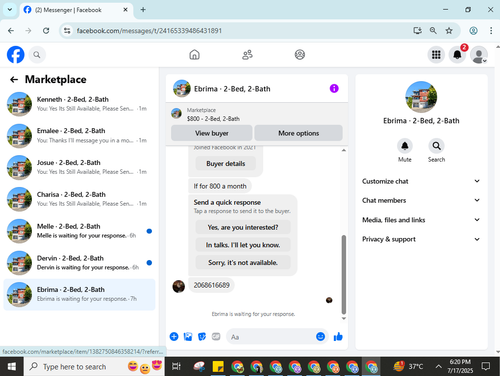View site information icon in address bar

tap(67, 31)
